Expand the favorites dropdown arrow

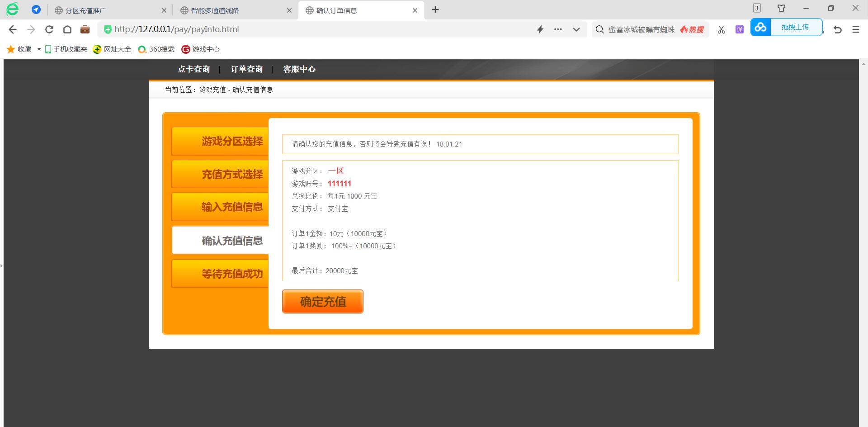39,49
